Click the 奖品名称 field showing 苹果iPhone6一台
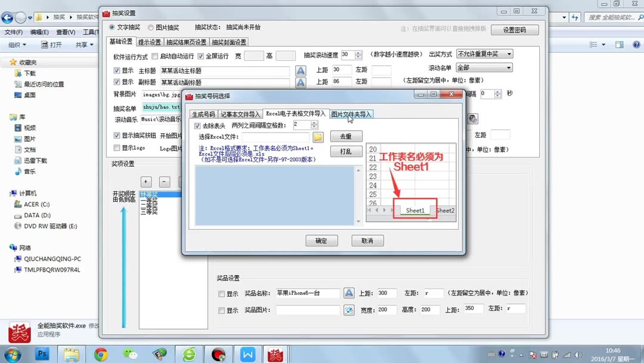This screenshot has width=644, height=363. 307,293
